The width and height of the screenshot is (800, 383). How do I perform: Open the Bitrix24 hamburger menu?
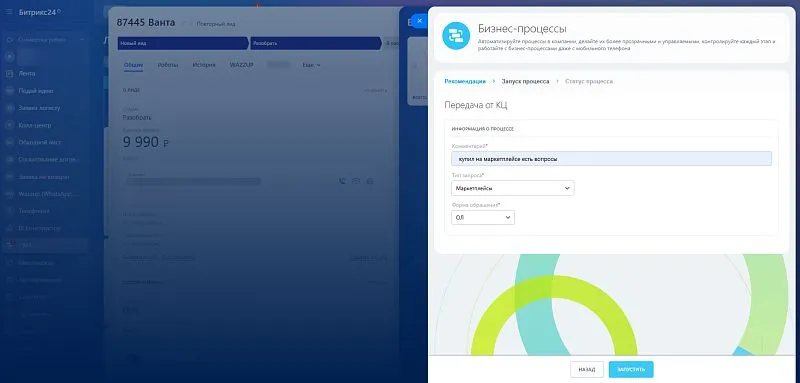coord(9,12)
